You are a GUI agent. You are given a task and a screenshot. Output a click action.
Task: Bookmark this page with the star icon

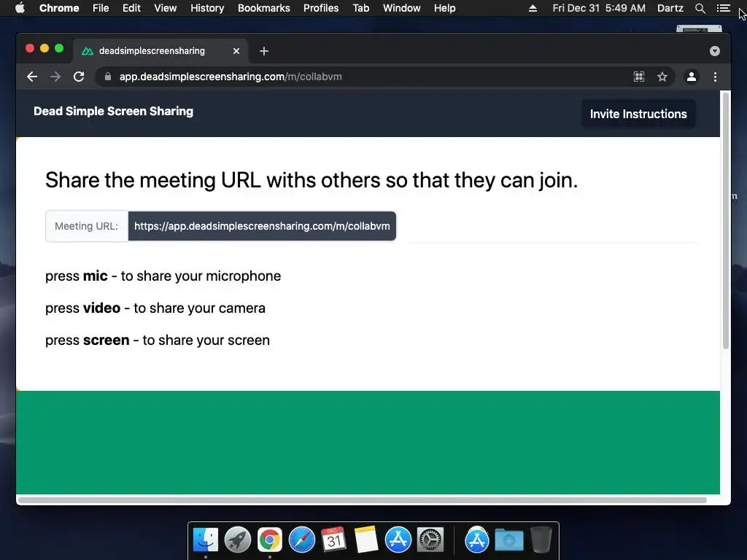pyautogui.click(x=662, y=77)
